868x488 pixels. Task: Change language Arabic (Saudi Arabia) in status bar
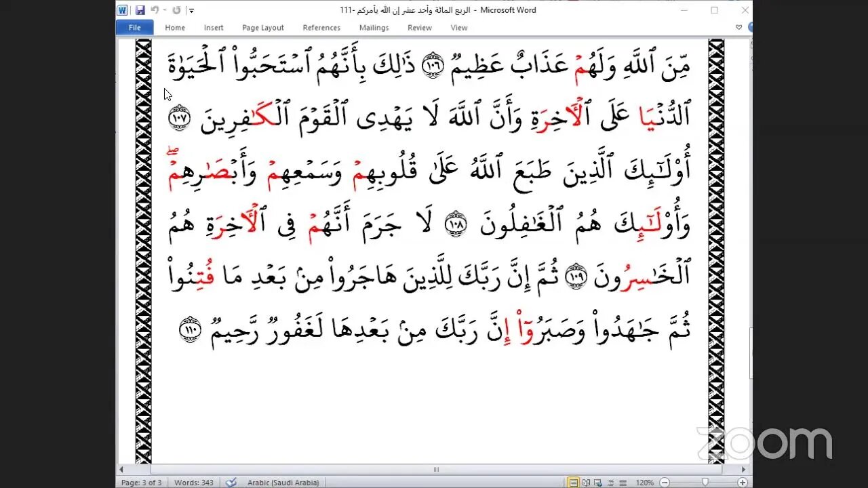click(x=283, y=483)
